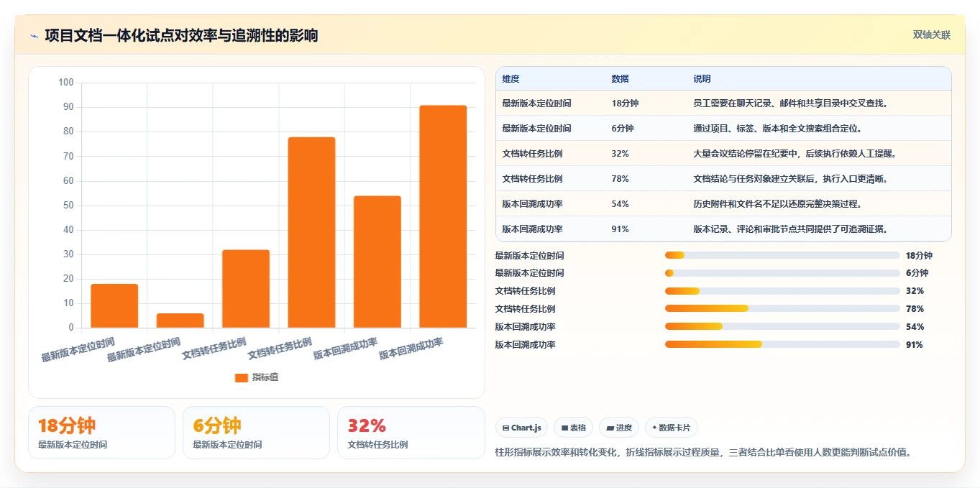Click the progress bar showing 54%
Image resolution: width=980 pixels, height=488 pixels.
(782, 327)
